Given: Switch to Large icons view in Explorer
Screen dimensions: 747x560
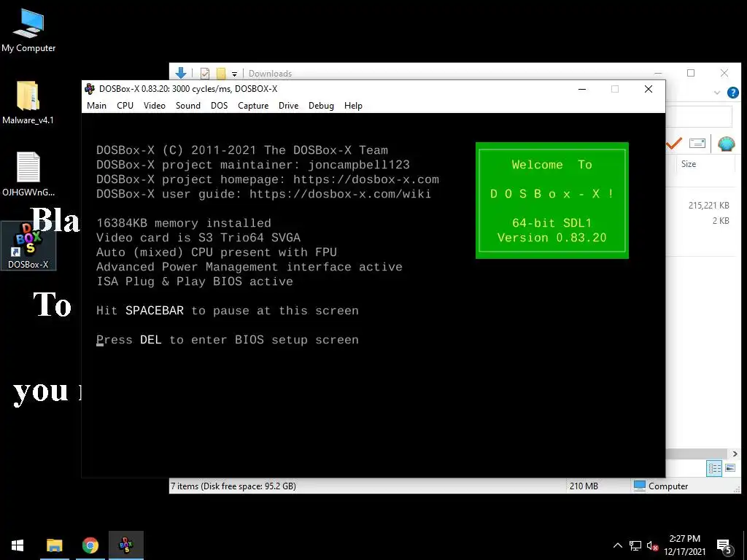Looking at the screenshot, I should click(x=729, y=468).
